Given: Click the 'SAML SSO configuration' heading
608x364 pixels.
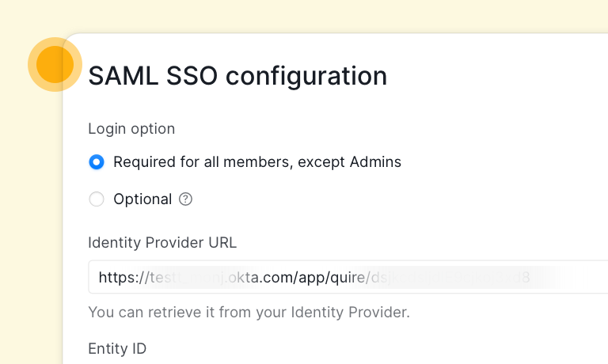Looking at the screenshot, I should [x=237, y=76].
